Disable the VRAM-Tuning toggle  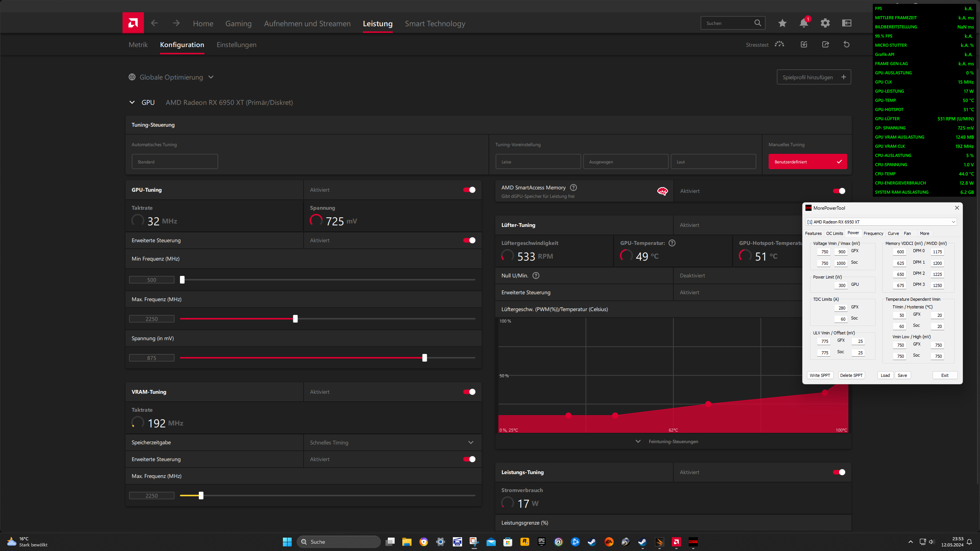click(x=469, y=392)
